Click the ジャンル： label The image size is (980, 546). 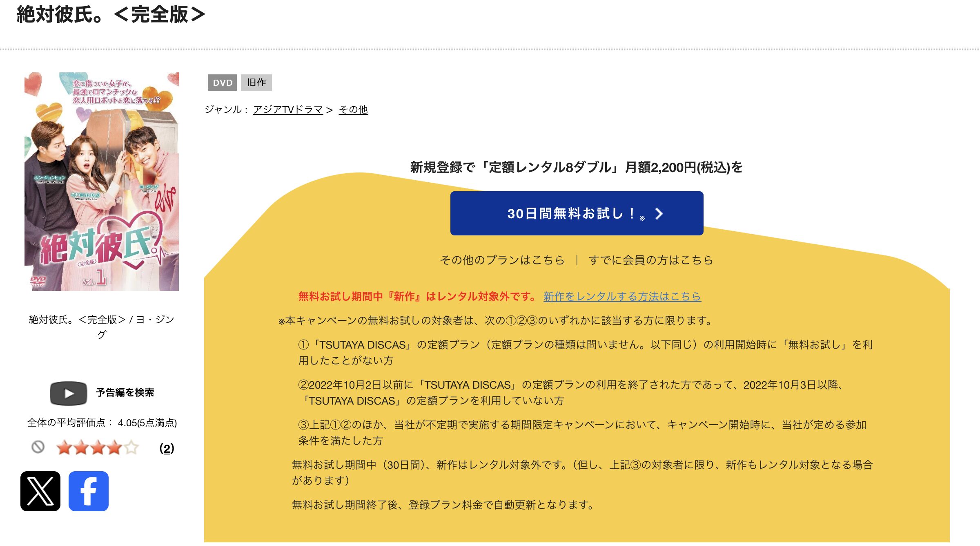227,110
